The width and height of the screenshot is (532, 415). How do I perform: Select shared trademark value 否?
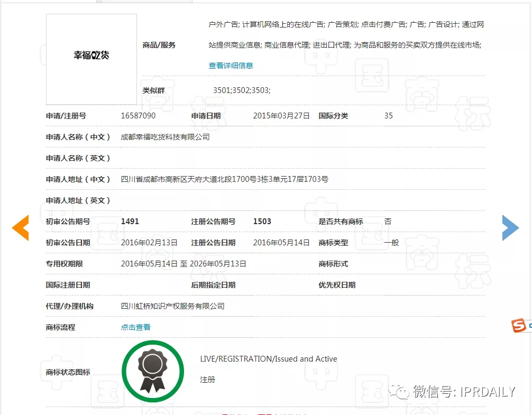(388, 222)
